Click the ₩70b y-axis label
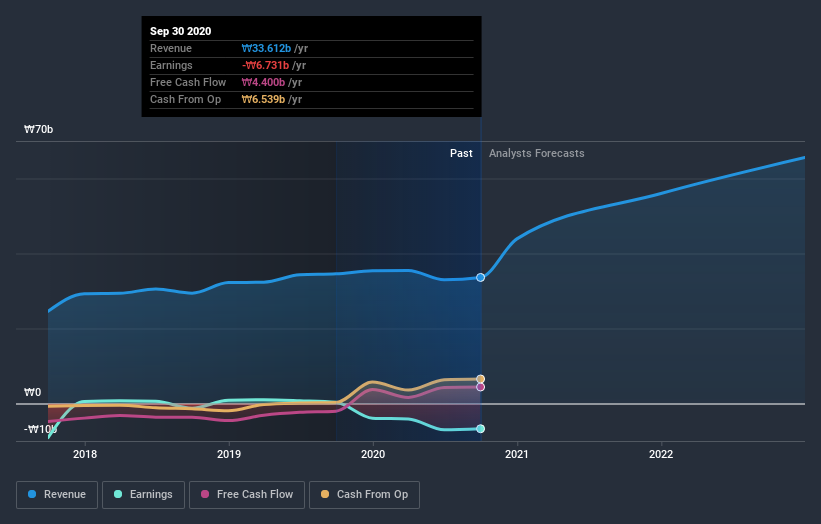This screenshot has width=821, height=524. coord(38,129)
